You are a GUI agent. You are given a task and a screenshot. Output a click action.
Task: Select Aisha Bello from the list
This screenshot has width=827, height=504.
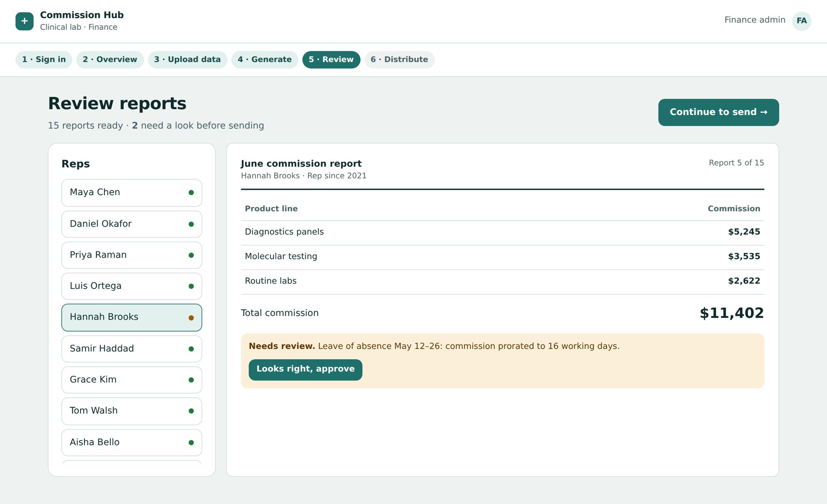pyautogui.click(x=131, y=442)
